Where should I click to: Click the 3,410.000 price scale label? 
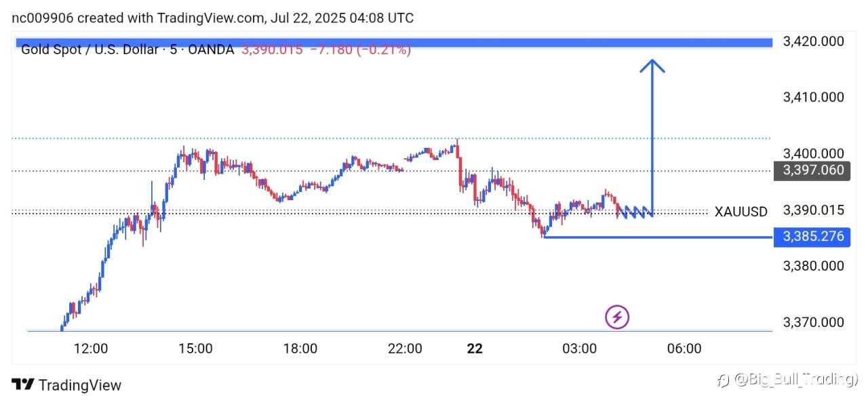[813, 97]
